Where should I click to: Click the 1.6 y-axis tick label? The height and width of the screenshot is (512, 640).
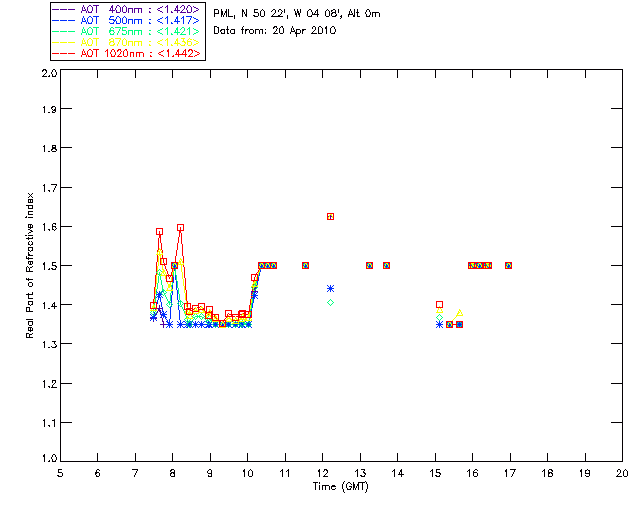click(49, 227)
